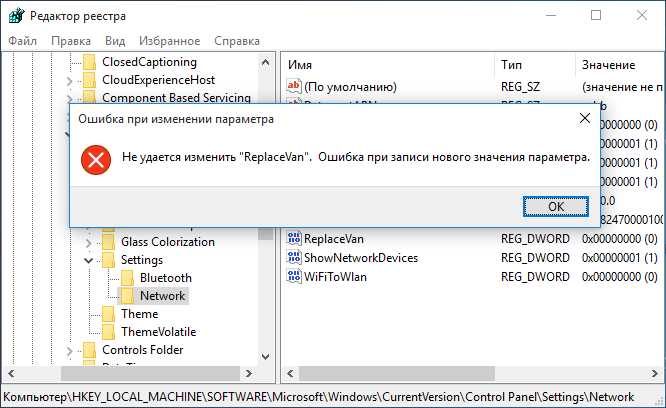
Task: Select the Glass Colorization folder icon
Action: [x=108, y=242]
